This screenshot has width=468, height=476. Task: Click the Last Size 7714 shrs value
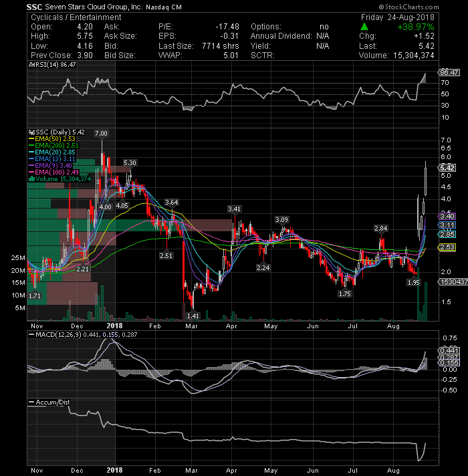pyautogui.click(x=221, y=46)
